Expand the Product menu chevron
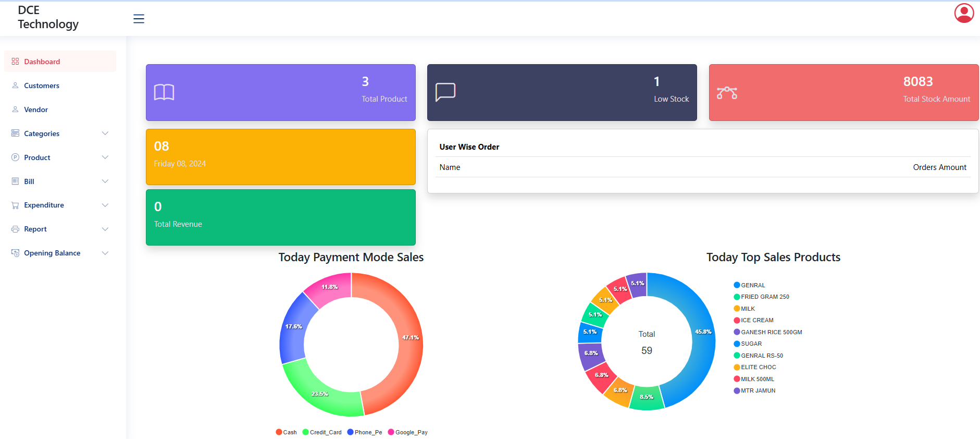Screen dimensions: 980x439 click(105, 157)
